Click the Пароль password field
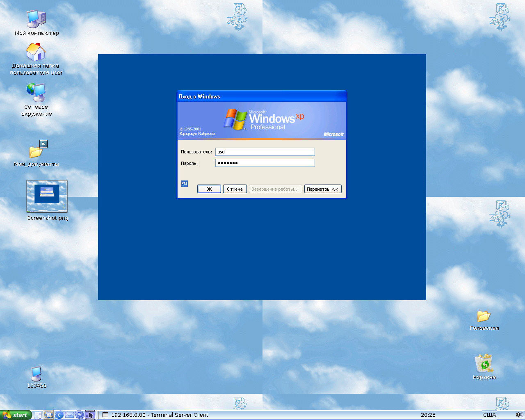The height and width of the screenshot is (420, 525). point(265,163)
